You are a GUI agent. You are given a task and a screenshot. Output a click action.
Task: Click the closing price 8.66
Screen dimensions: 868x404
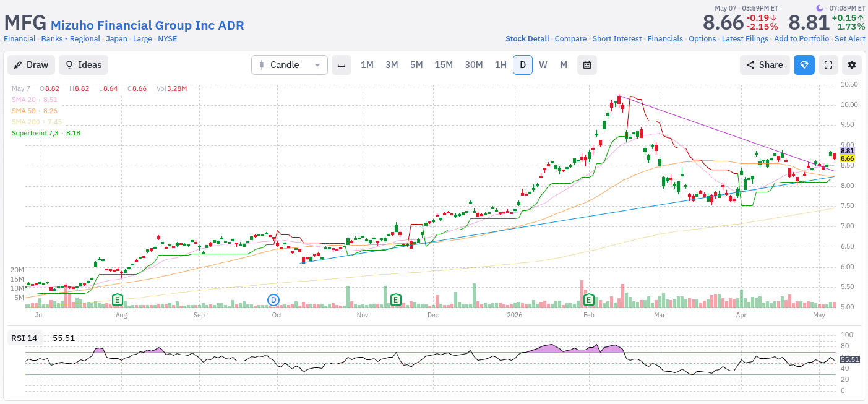pos(723,22)
